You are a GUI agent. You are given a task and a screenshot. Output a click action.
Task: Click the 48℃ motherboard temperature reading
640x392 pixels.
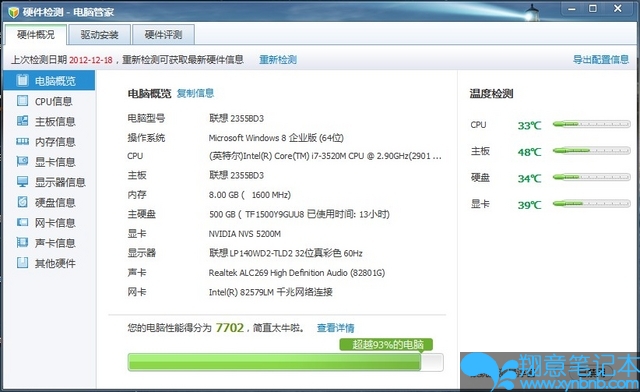coord(529,152)
